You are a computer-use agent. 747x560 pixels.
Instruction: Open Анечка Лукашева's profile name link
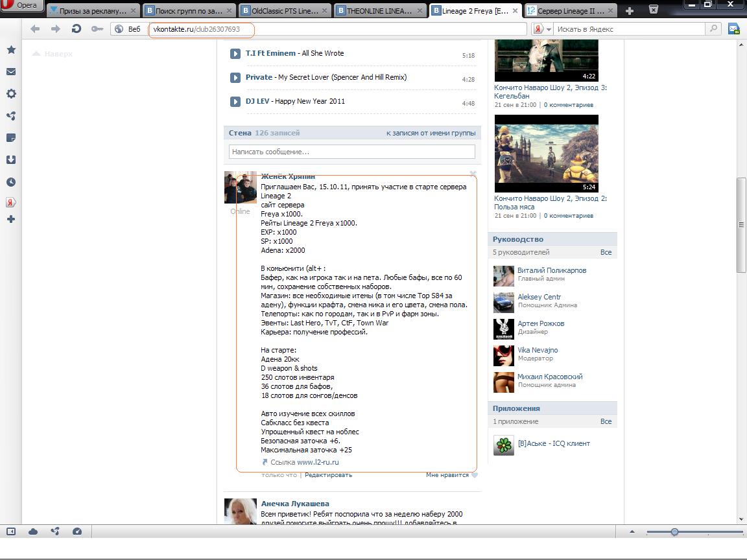(295, 504)
